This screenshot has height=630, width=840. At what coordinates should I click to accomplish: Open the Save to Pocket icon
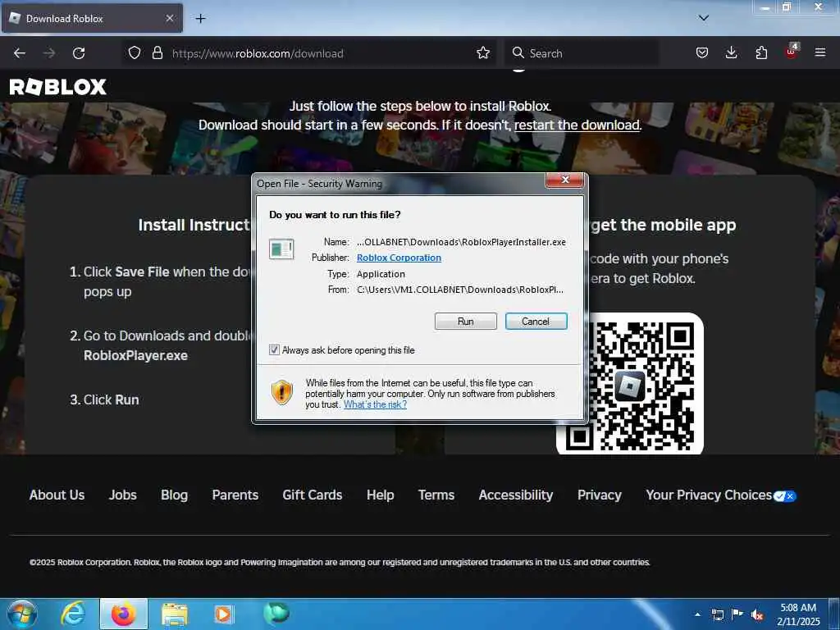pyautogui.click(x=702, y=53)
